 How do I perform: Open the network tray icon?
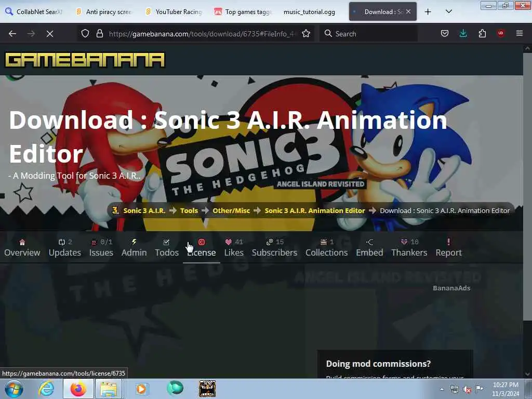click(455, 390)
